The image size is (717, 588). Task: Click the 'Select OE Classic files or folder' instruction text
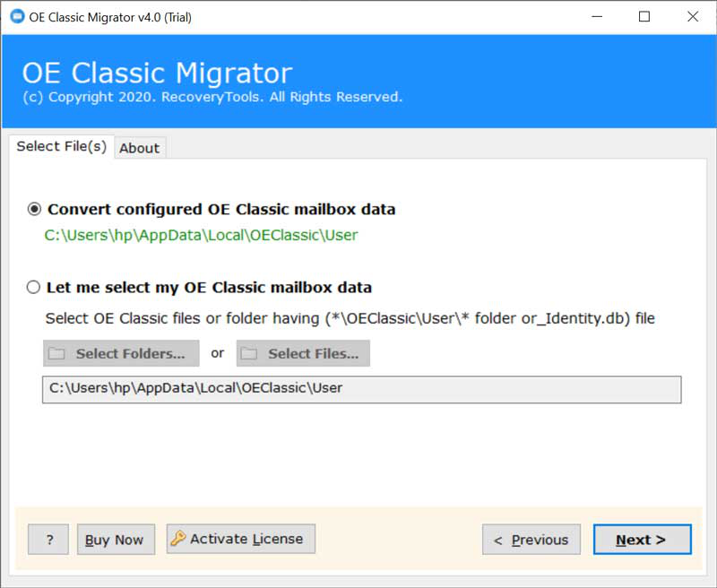pos(350,318)
